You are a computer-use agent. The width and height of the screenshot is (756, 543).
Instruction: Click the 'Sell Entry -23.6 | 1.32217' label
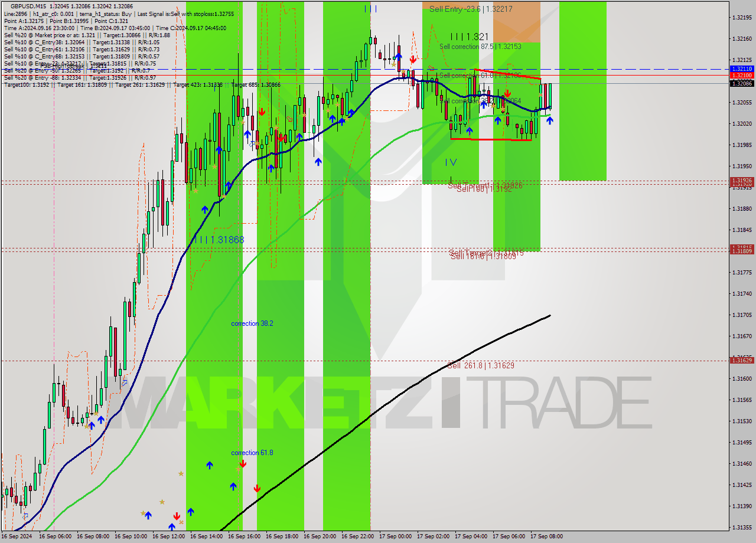click(x=471, y=9)
